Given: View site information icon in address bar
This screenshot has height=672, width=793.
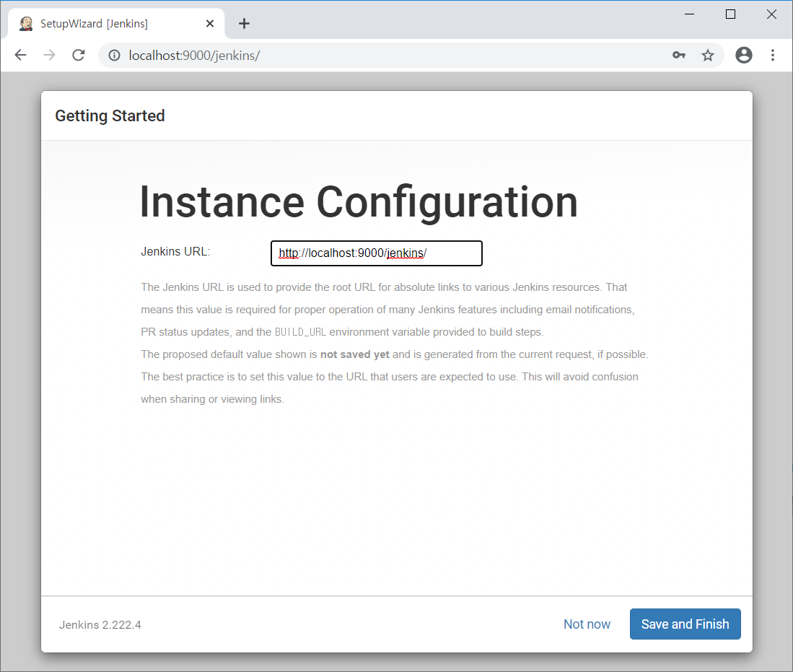Looking at the screenshot, I should [x=115, y=55].
